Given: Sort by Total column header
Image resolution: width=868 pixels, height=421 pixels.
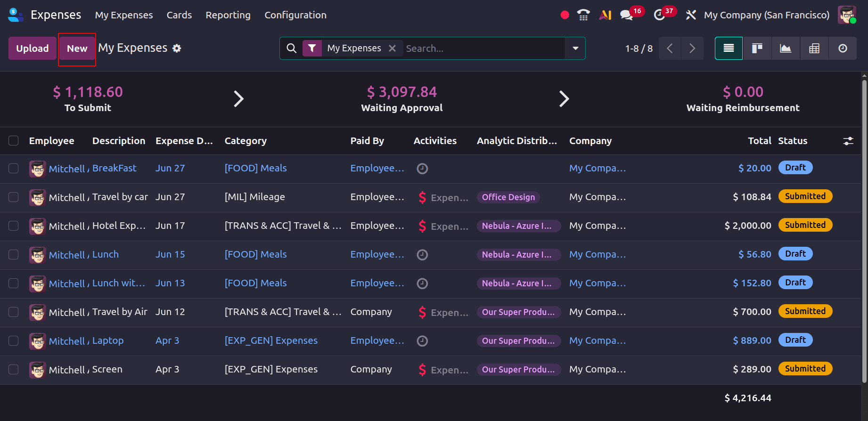Looking at the screenshot, I should pos(760,141).
